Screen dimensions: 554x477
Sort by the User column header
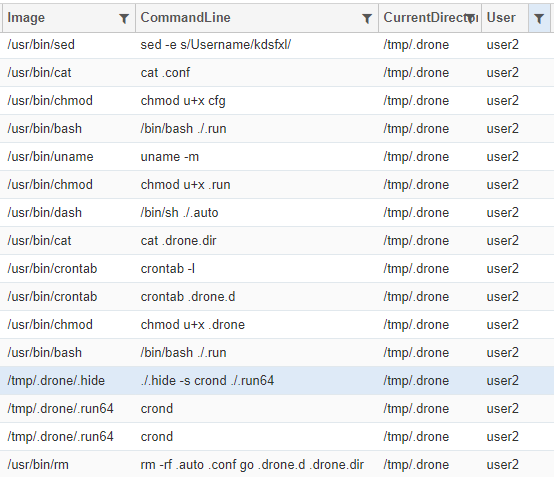[x=501, y=18]
